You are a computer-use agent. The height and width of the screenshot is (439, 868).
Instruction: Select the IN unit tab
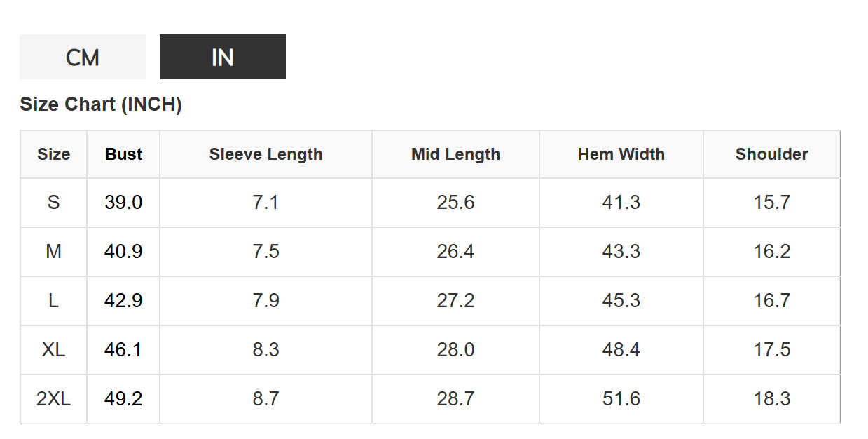(x=223, y=57)
